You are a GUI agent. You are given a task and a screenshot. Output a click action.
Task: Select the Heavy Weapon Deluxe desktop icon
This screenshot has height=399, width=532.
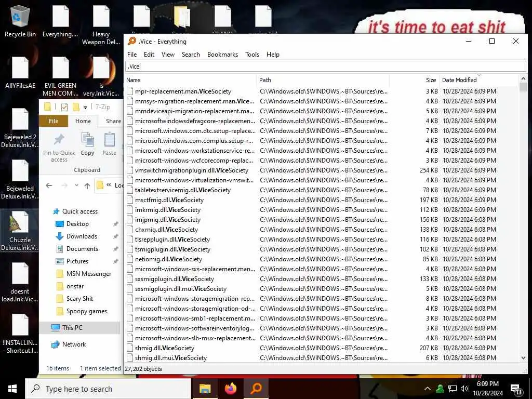coord(101,25)
